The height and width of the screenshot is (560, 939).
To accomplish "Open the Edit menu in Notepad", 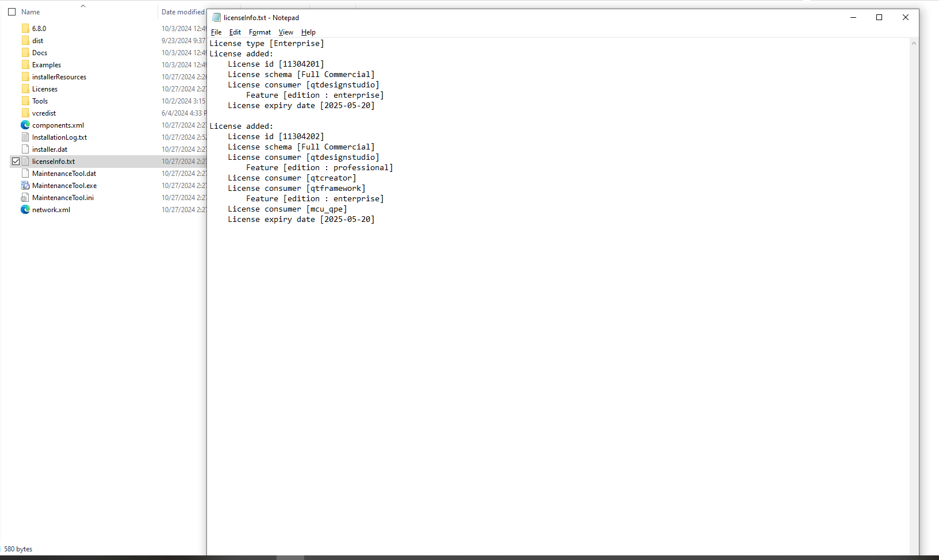I will (235, 32).
